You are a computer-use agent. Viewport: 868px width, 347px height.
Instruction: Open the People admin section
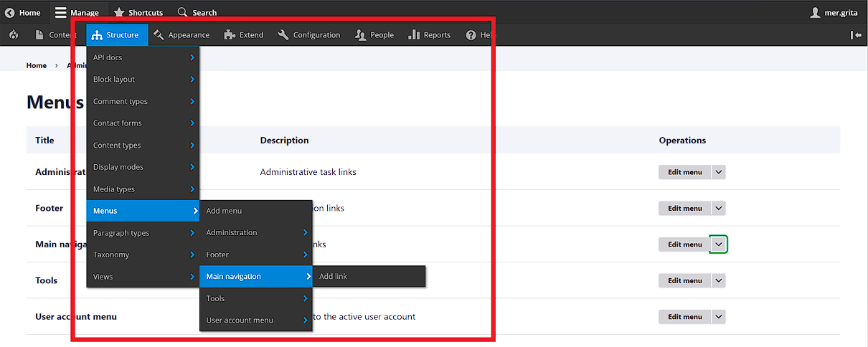pos(374,34)
